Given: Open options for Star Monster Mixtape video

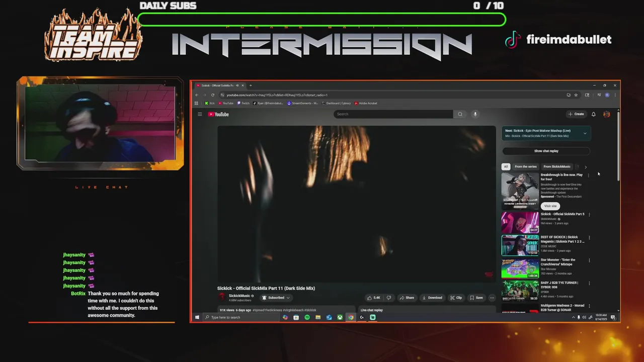Looking at the screenshot, I should point(589,260).
